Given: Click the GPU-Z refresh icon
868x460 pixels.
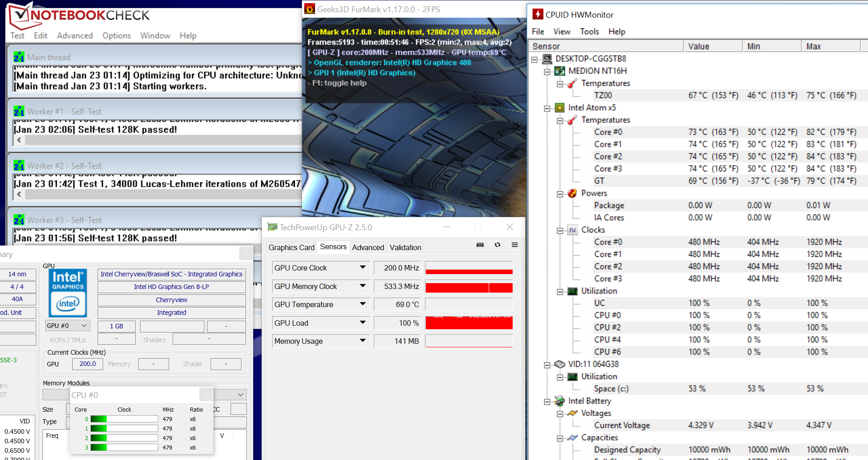Looking at the screenshot, I should tap(497, 245).
